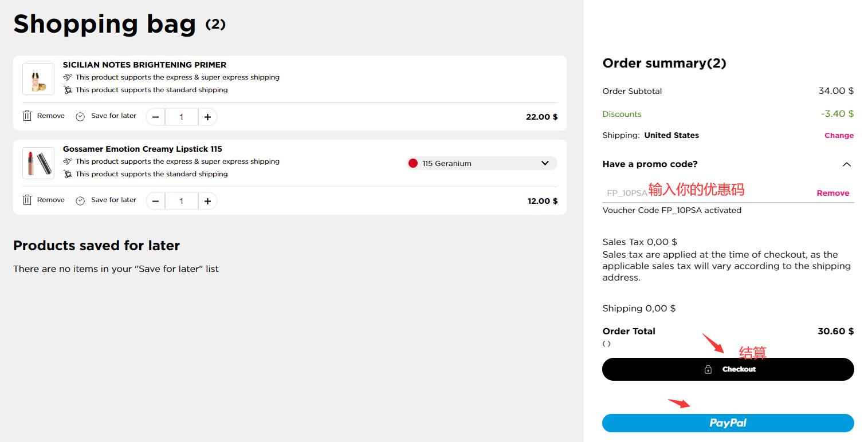868x442 pixels.
Task: Click the lipstick quantity number field
Action: (181, 201)
